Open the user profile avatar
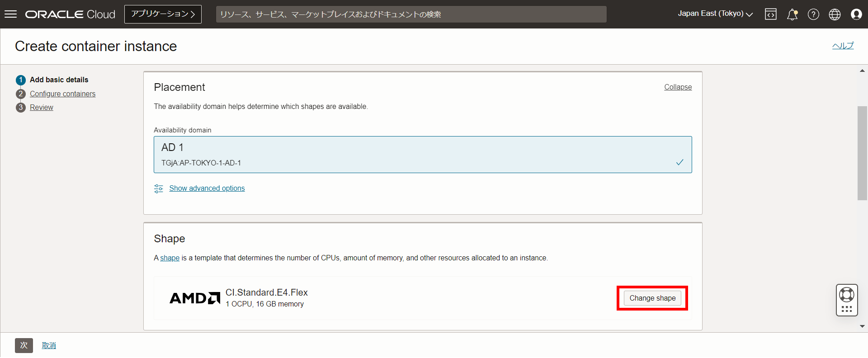 (x=856, y=14)
